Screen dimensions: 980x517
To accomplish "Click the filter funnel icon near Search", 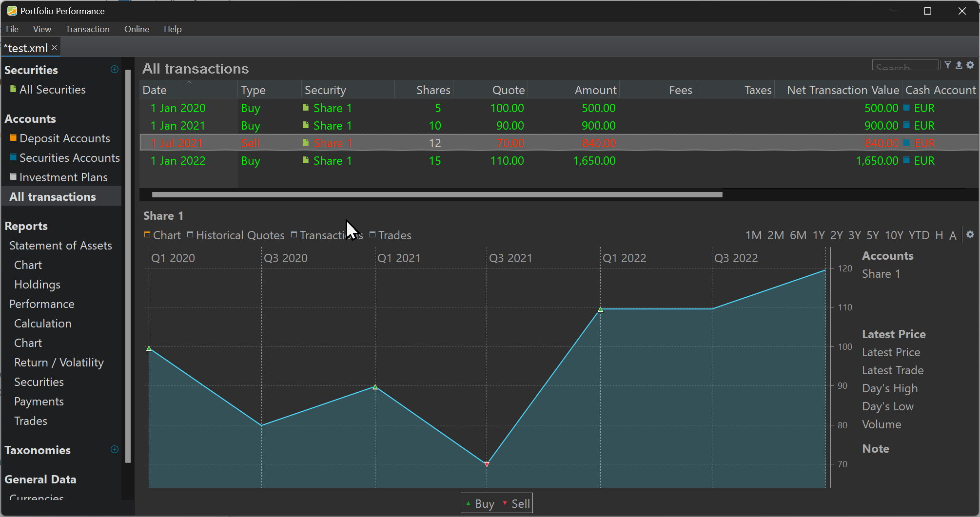I will click(x=947, y=65).
